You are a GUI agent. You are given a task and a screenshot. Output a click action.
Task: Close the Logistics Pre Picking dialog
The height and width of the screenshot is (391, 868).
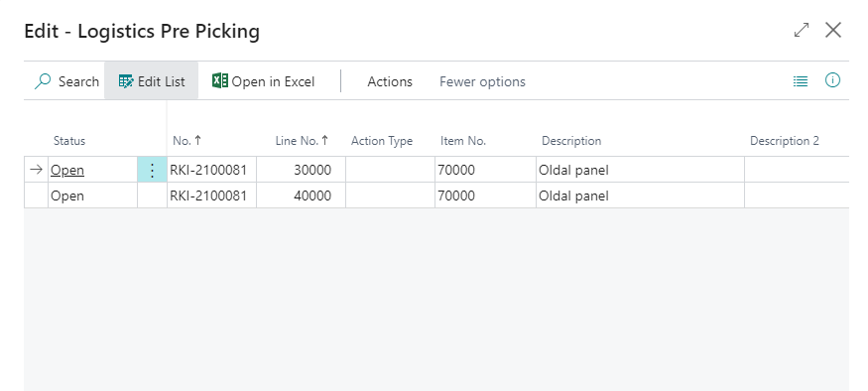coord(833,30)
